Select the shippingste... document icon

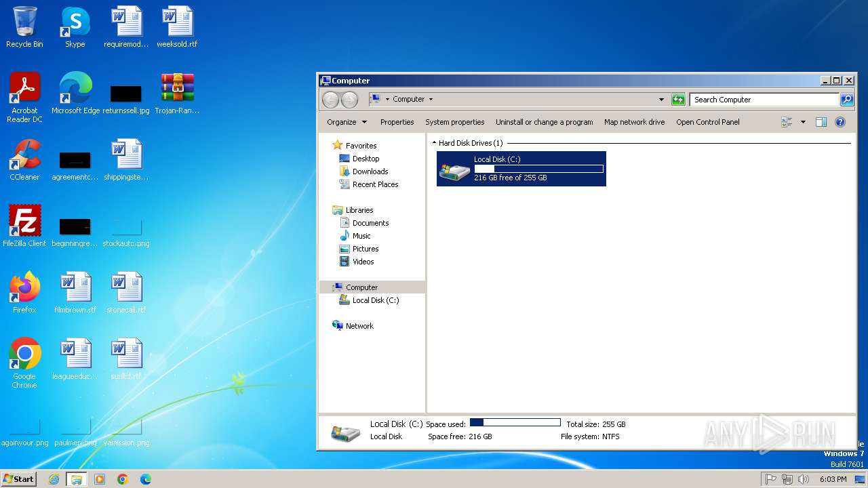point(126,160)
